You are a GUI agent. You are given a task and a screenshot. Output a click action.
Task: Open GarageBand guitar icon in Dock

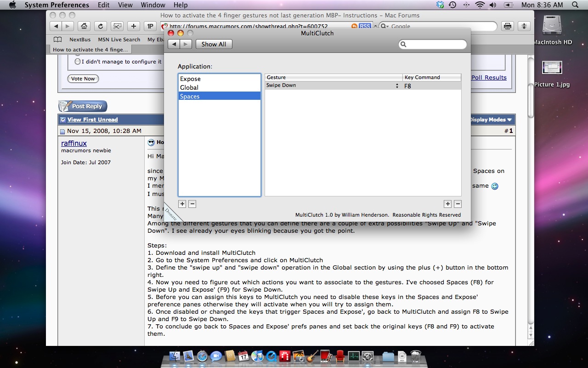(x=312, y=356)
